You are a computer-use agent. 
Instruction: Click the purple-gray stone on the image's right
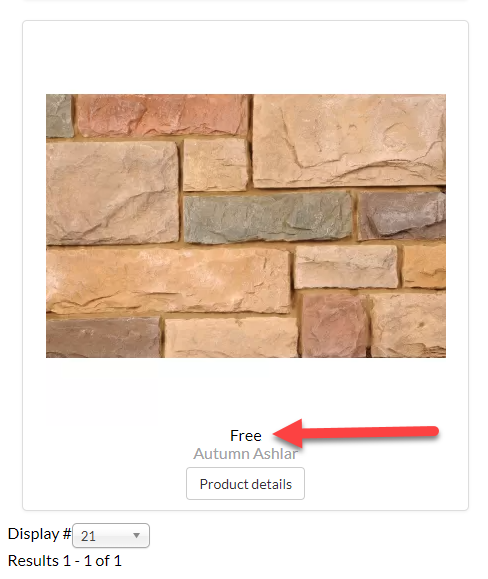click(x=402, y=216)
